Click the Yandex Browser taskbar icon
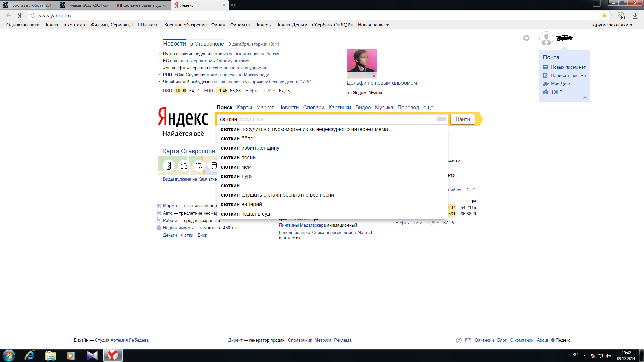644x362 pixels. pos(113,355)
